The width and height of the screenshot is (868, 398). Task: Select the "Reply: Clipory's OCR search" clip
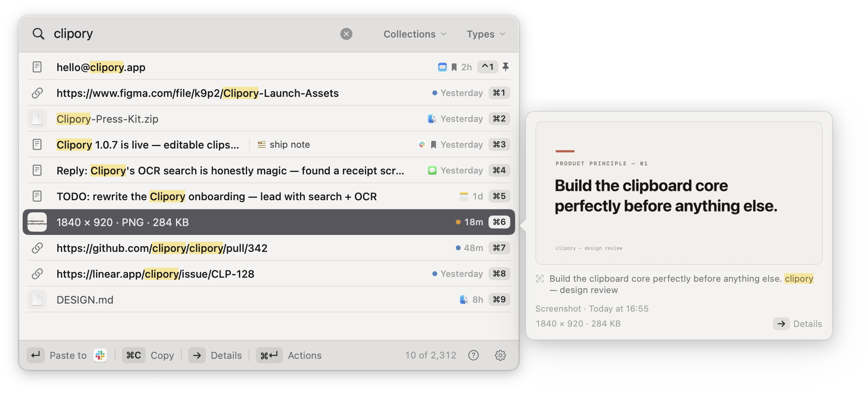coord(230,171)
